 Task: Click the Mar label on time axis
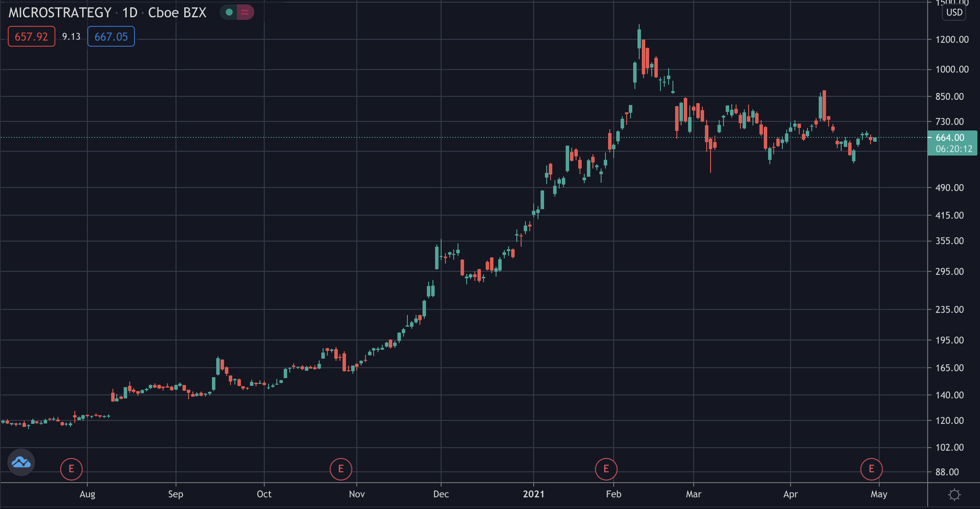(x=694, y=494)
